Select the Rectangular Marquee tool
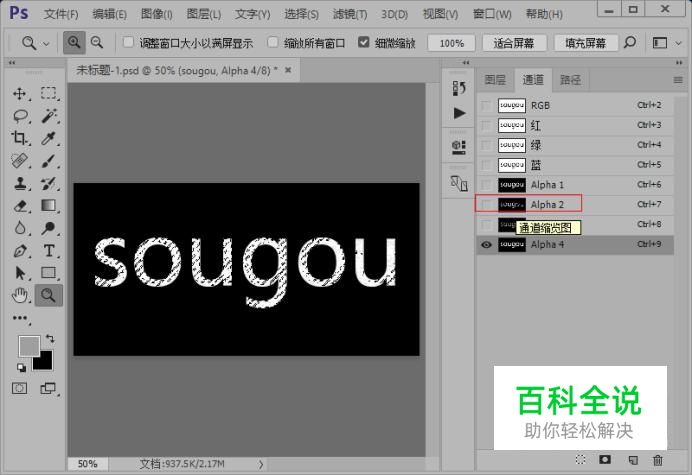This screenshot has height=475, width=692. [x=49, y=93]
